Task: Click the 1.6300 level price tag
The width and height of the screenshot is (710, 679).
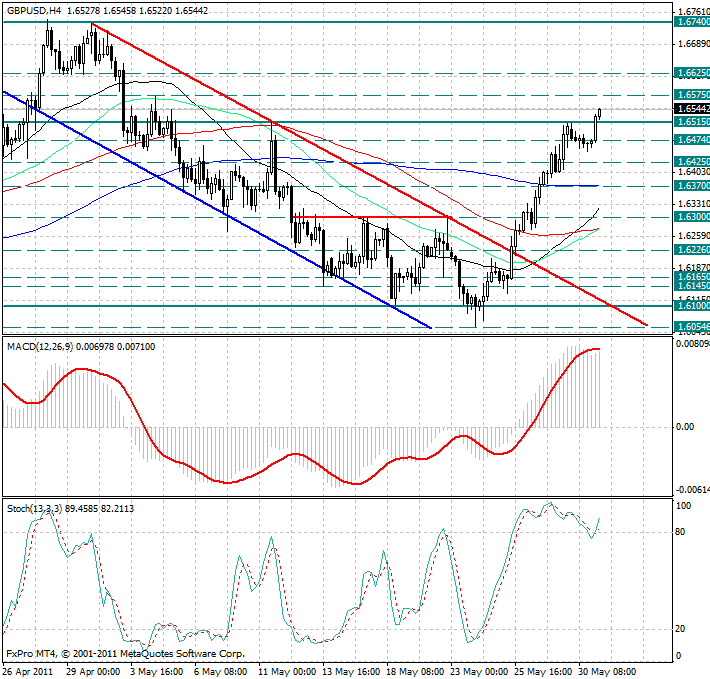Action: tap(691, 217)
